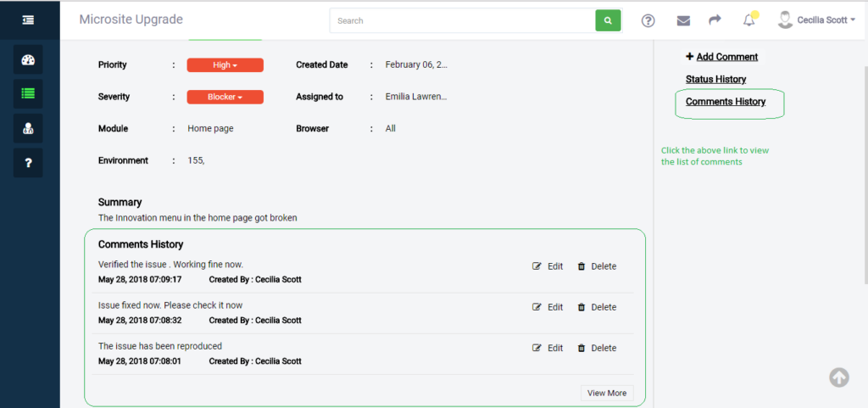
Task: Select the created date 'February 06, 2…'
Action: 416,64
